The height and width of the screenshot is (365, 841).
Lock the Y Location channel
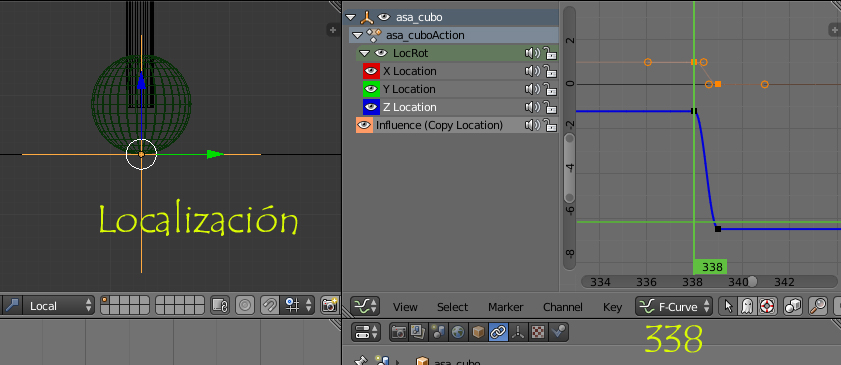(x=550, y=89)
